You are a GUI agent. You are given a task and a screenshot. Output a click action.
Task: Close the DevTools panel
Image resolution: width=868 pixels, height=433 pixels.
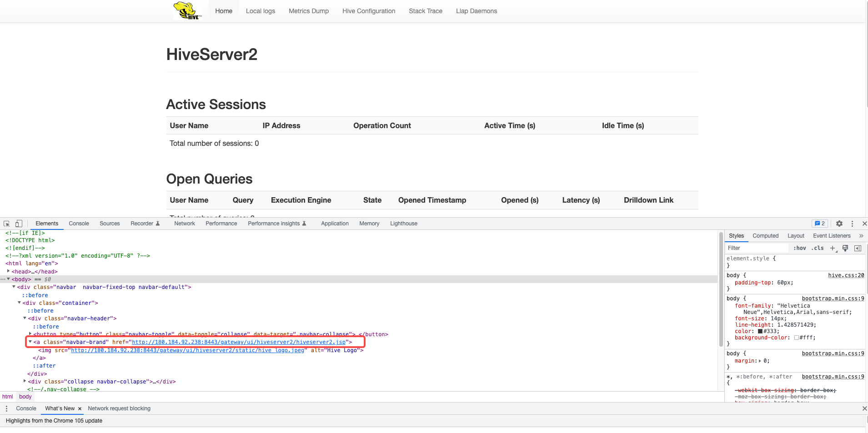[x=864, y=224]
